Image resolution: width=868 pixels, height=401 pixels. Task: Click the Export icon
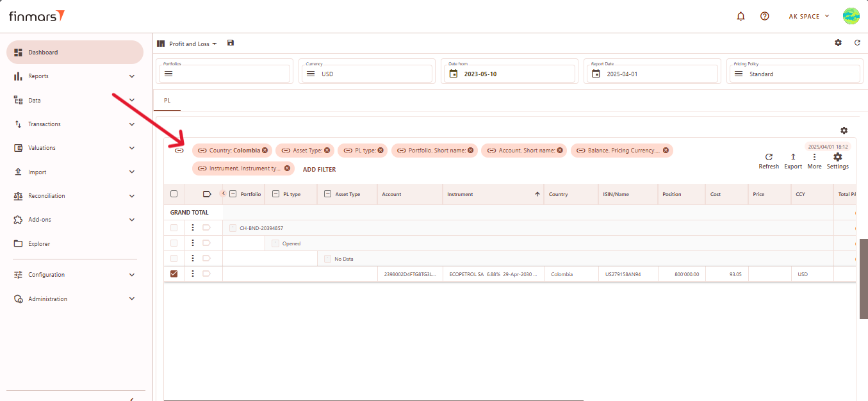pos(793,158)
